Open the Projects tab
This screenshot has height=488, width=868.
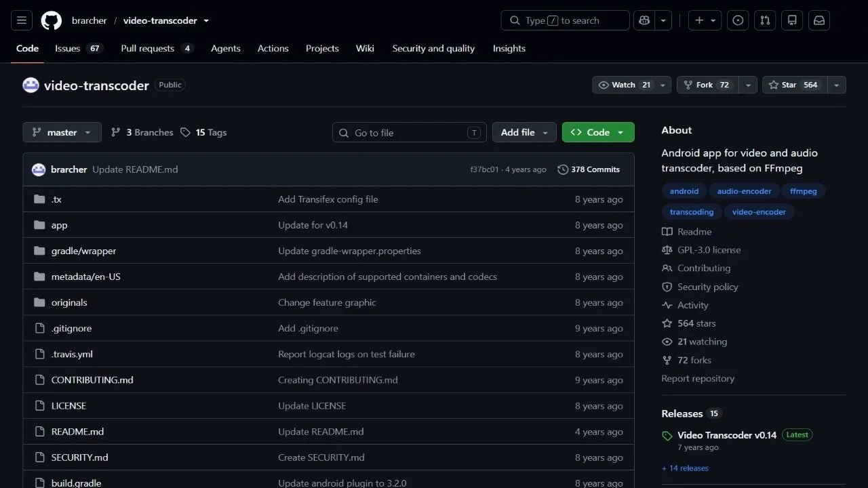coord(322,48)
